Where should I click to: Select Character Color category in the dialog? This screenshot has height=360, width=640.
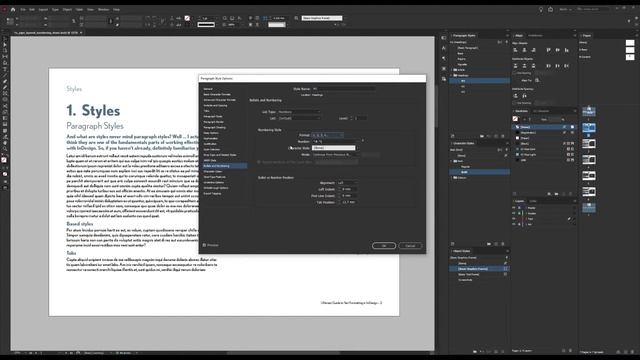pos(213,171)
